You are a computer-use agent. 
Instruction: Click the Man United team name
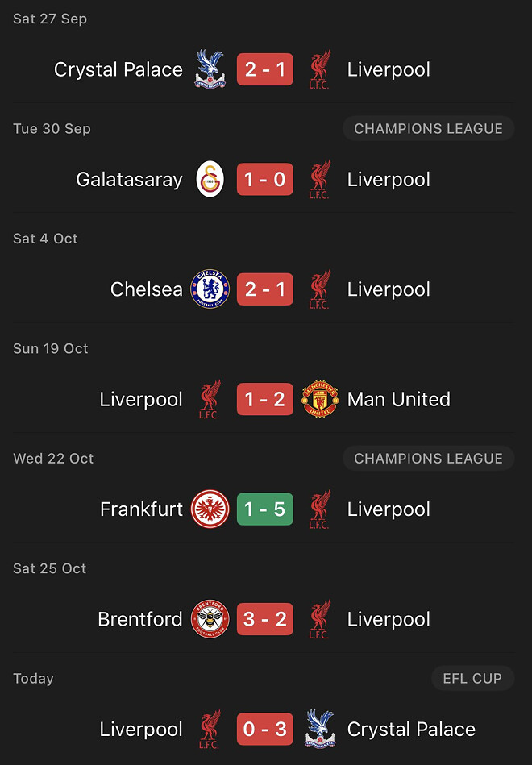click(398, 399)
